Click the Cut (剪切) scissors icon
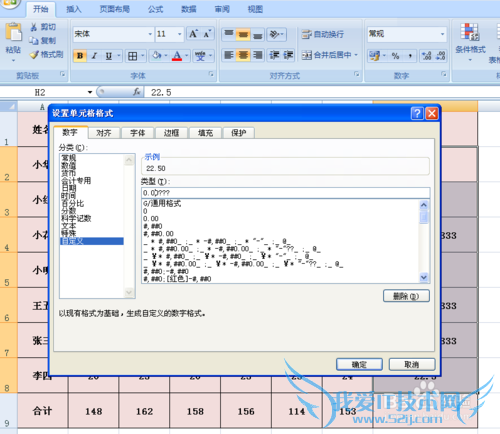Screen dimensions: 500x434 click(34, 27)
